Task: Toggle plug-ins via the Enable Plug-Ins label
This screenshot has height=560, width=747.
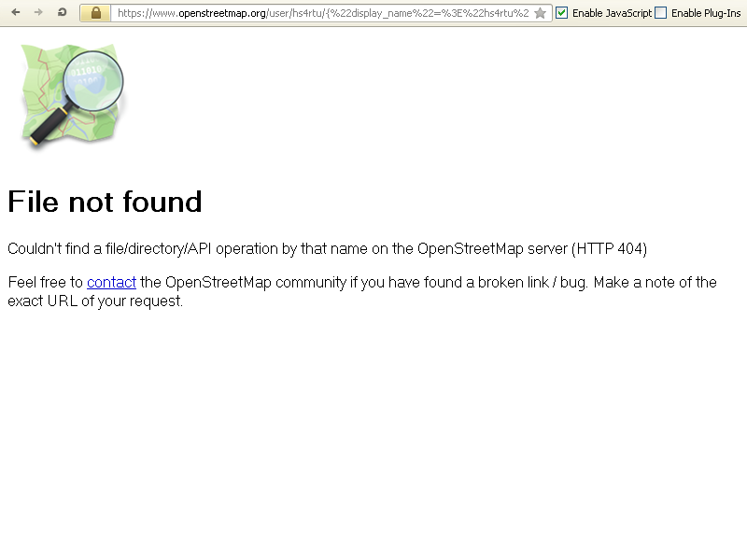Action: [706, 13]
